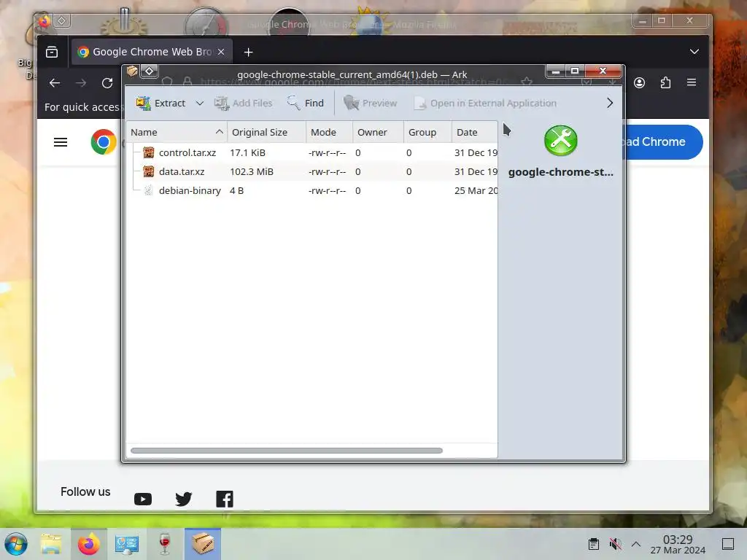
Task: Open the Facebook follow link
Action: [x=225, y=499]
